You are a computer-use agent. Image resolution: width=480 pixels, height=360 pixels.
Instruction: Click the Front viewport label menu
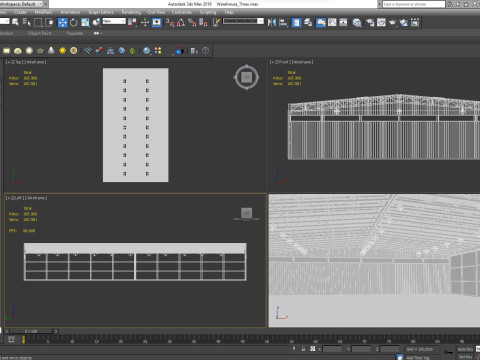point(292,62)
